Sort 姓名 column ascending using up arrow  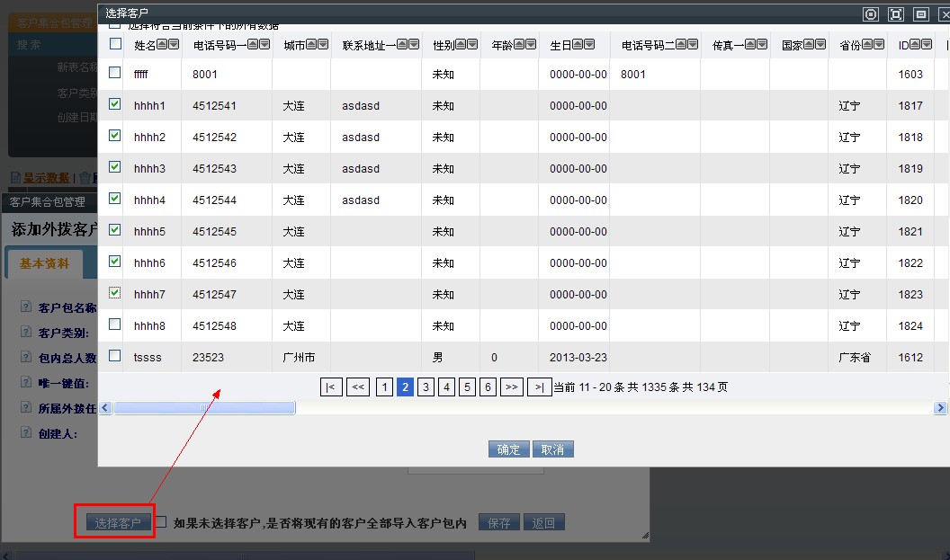point(162,44)
